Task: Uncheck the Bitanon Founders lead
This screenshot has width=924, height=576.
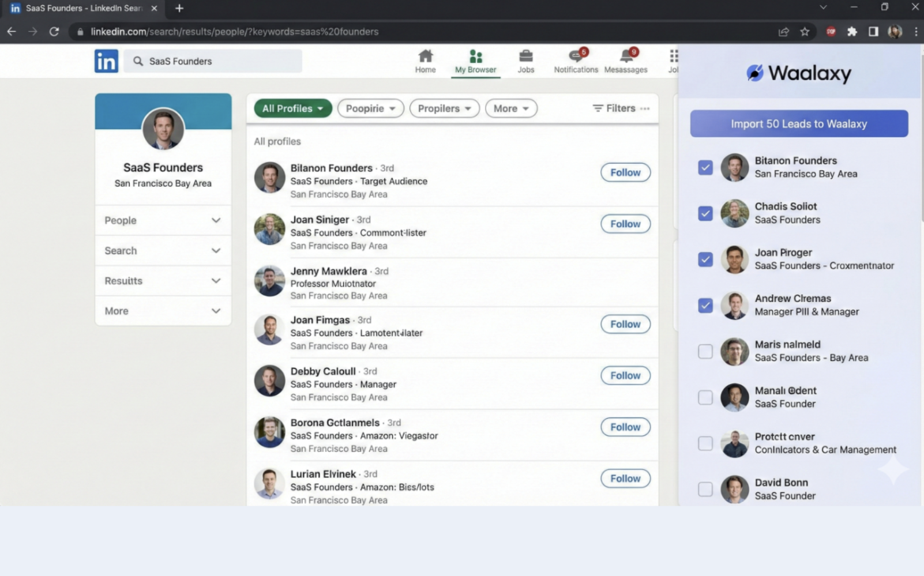Action: coord(705,167)
